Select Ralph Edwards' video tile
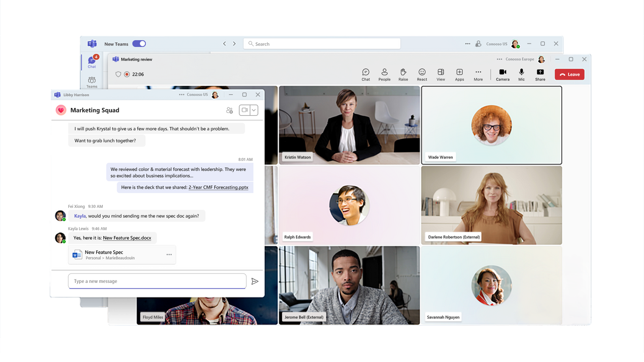 [x=349, y=205]
